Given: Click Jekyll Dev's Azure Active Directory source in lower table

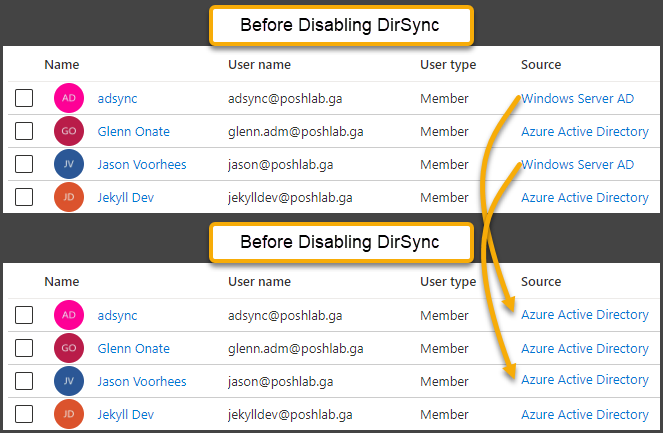Looking at the screenshot, I should [585, 414].
